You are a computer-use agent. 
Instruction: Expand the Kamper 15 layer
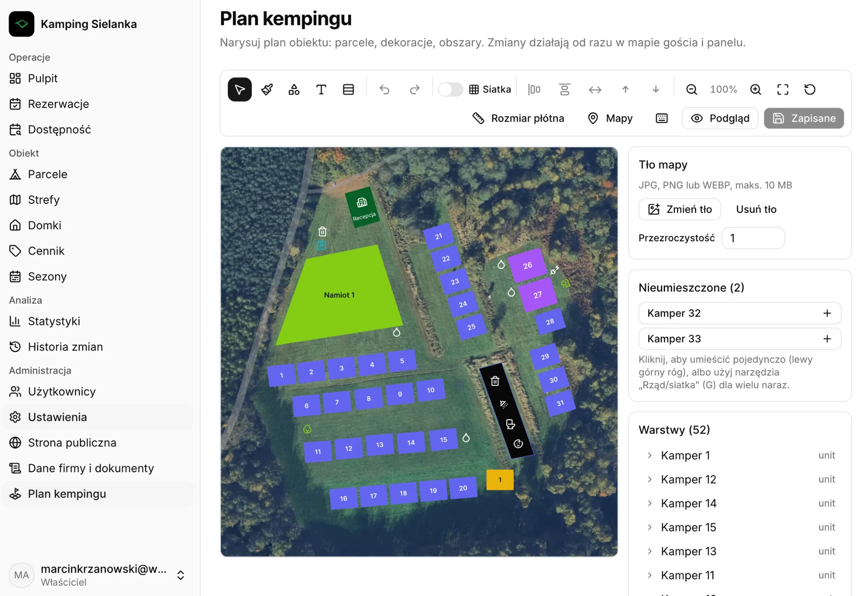click(650, 527)
